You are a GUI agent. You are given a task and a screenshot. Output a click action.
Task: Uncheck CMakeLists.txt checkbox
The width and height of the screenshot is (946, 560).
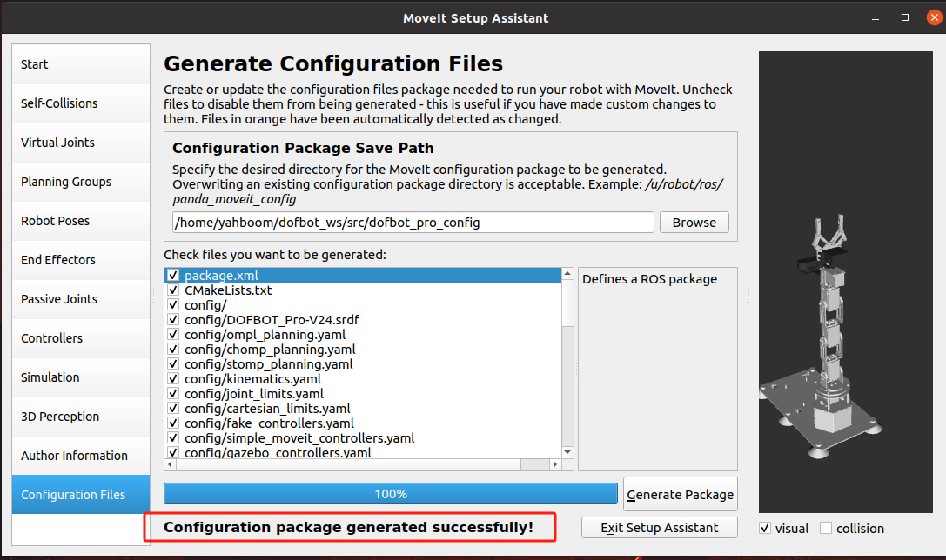[x=173, y=290]
